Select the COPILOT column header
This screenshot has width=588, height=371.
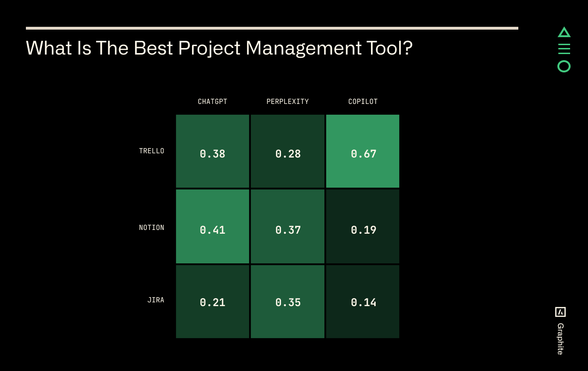click(363, 102)
